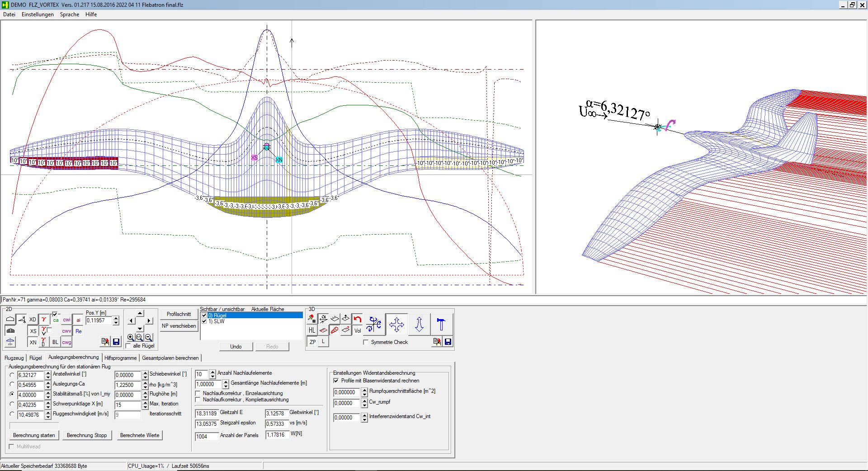868x471 pixels.
Task: Click the red undo arrow in 3D panel
Action: [358, 319]
